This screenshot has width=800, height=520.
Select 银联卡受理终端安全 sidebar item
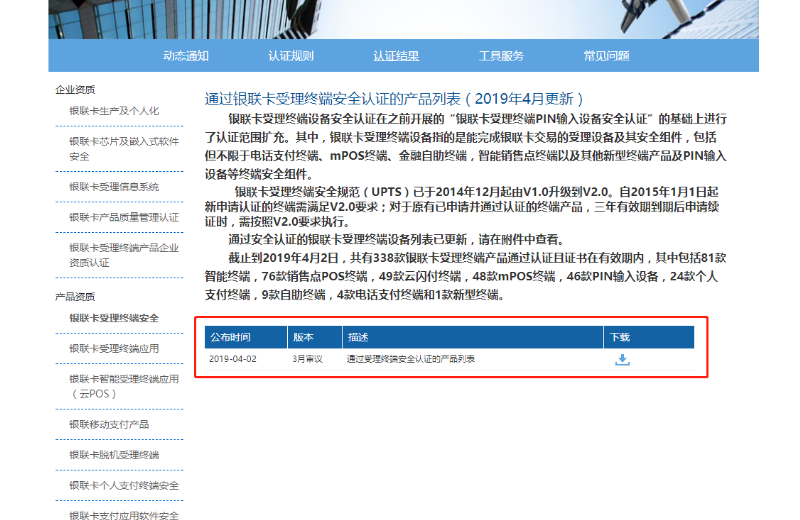(114, 318)
